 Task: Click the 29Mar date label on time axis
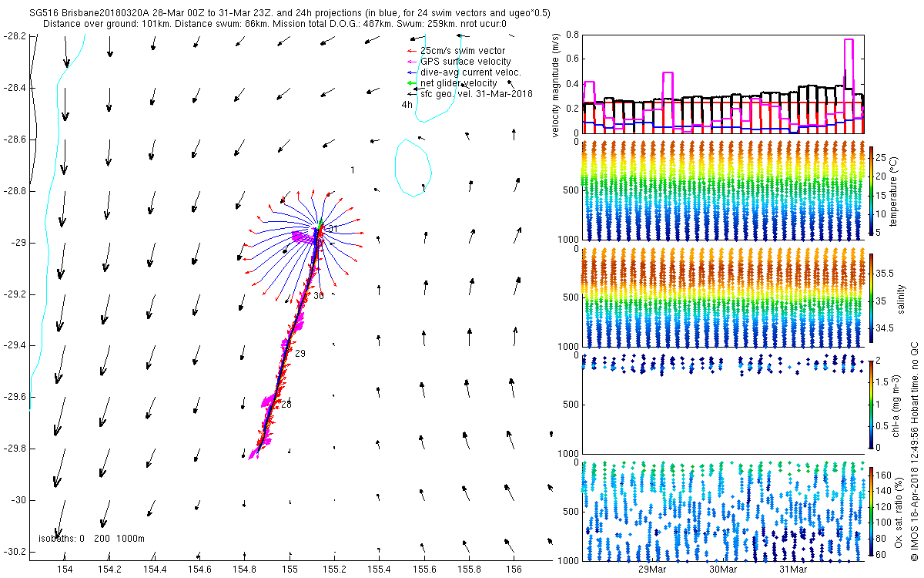click(652, 570)
